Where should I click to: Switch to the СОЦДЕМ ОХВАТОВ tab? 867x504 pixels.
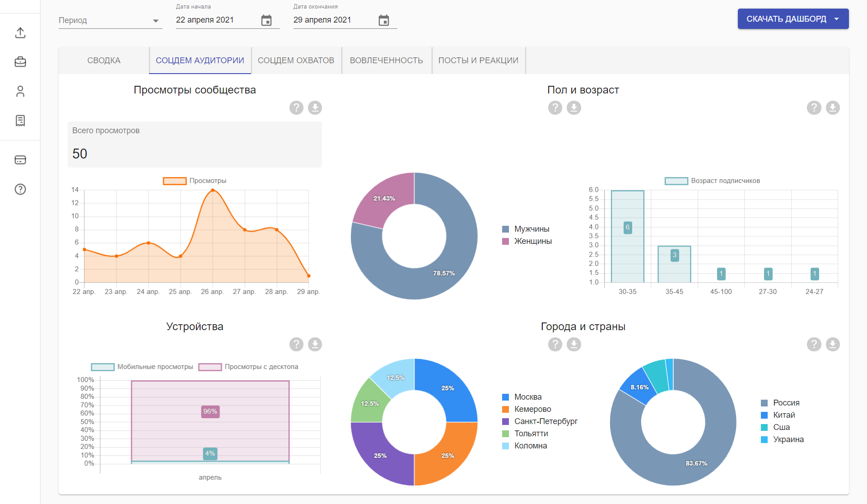[296, 61]
